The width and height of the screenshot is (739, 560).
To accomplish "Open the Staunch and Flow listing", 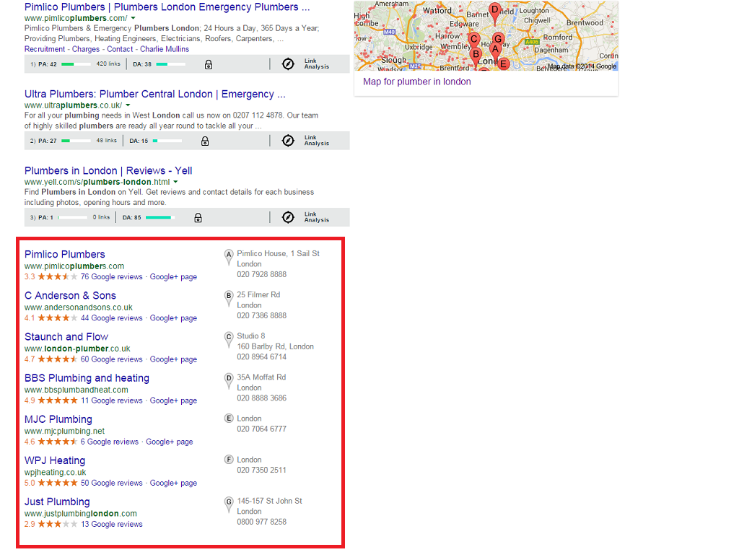I will pyautogui.click(x=66, y=336).
